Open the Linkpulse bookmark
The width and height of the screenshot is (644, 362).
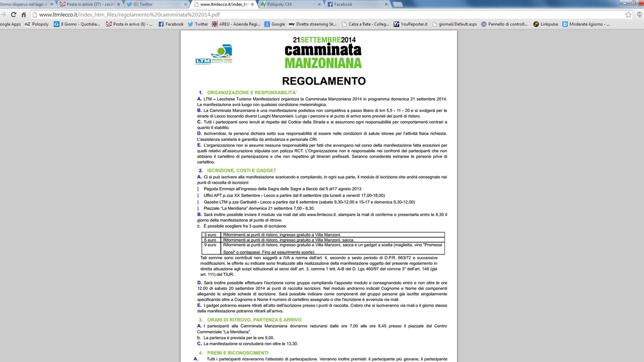tap(546, 24)
